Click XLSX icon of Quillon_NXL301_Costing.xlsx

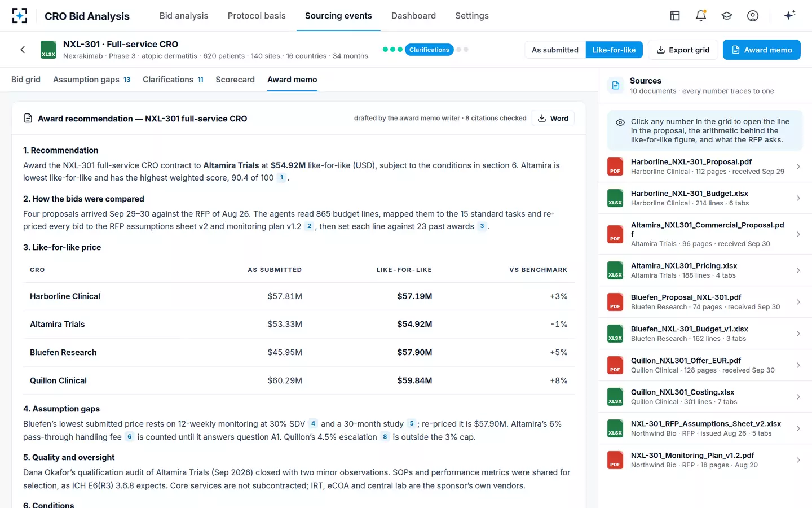tap(615, 397)
